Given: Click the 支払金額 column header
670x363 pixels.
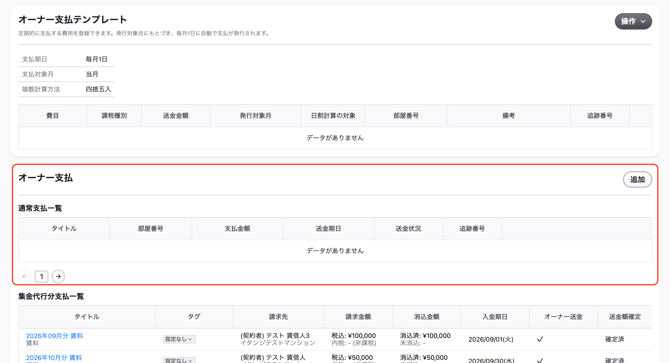Looking at the screenshot, I should pos(237,228).
